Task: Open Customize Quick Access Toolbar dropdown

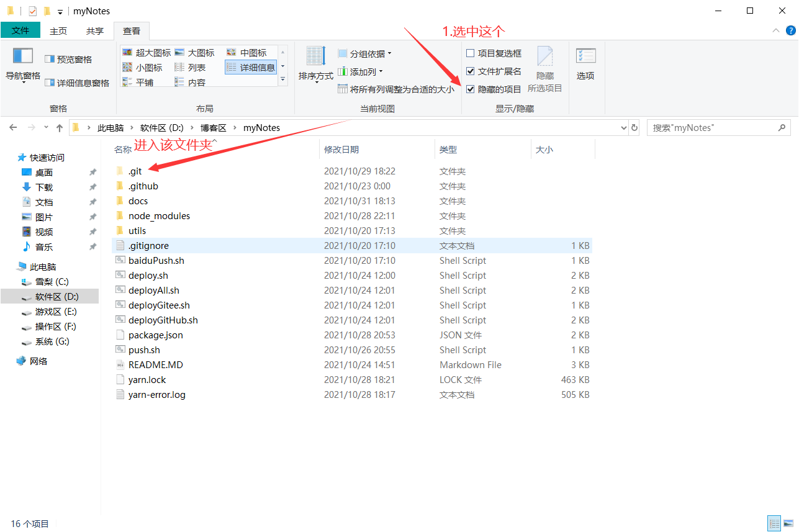Action: click(60, 12)
